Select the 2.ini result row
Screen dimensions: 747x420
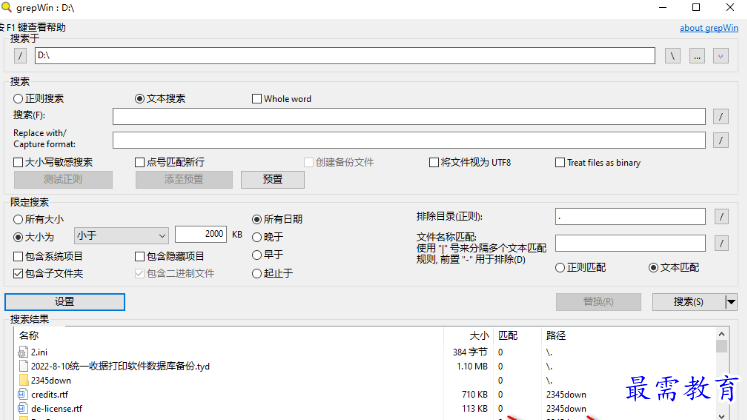[365, 352]
